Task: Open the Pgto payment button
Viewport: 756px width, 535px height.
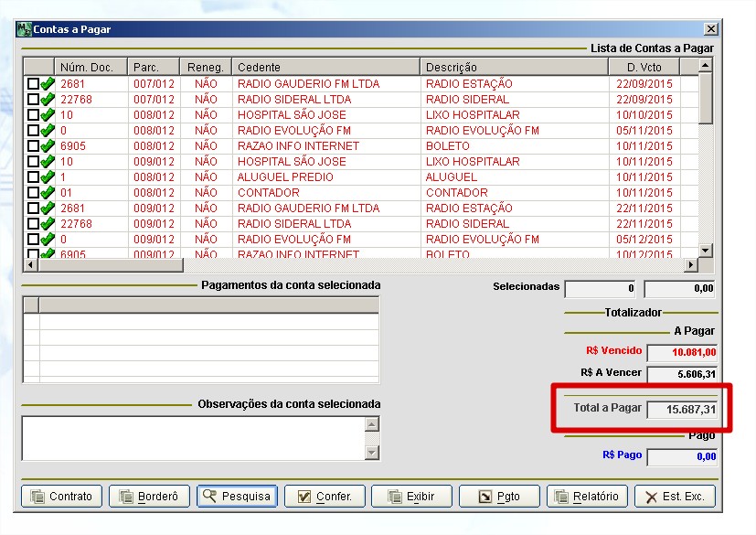Action: (x=500, y=497)
